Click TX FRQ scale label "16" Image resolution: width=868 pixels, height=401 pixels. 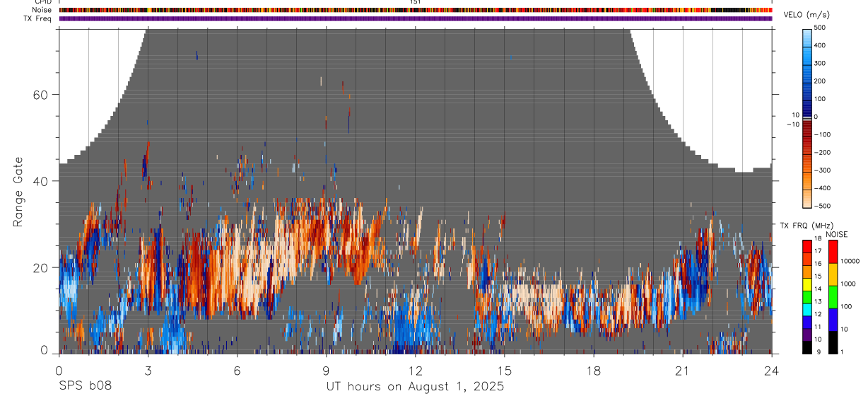[x=818, y=264]
